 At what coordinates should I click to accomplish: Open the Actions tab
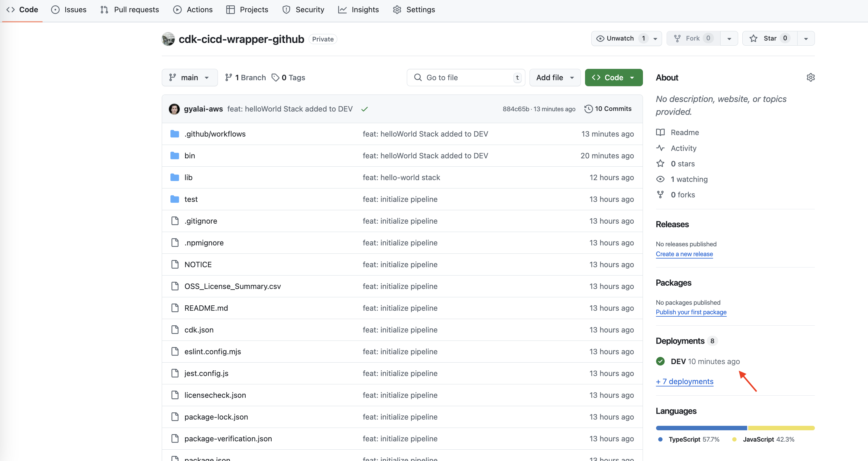193,10
